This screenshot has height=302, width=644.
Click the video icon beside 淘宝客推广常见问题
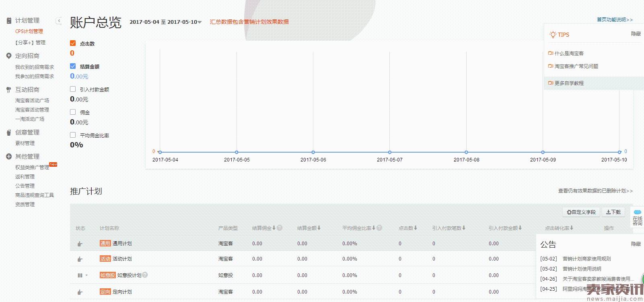pos(551,66)
